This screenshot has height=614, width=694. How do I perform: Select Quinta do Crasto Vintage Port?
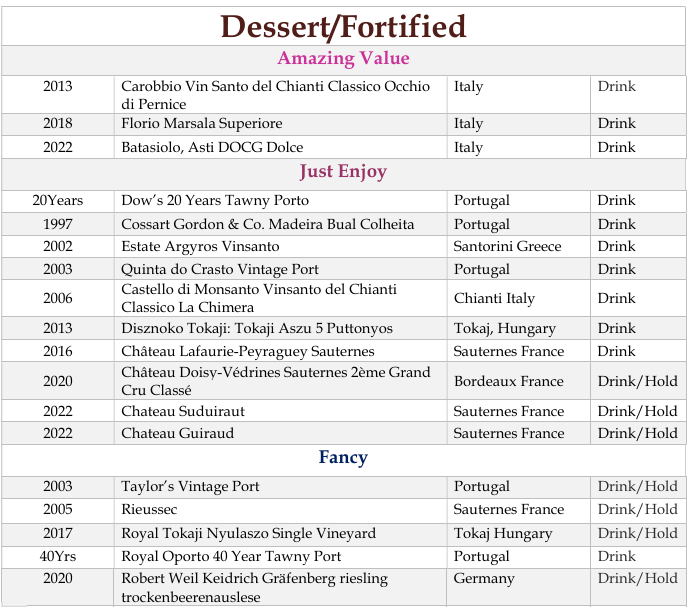219,269
